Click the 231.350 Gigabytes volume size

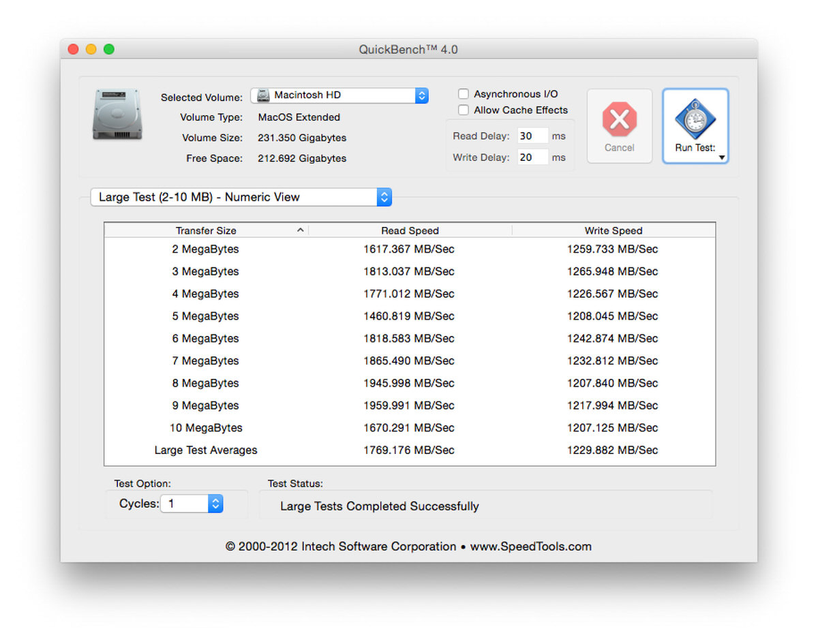[x=302, y=138]
